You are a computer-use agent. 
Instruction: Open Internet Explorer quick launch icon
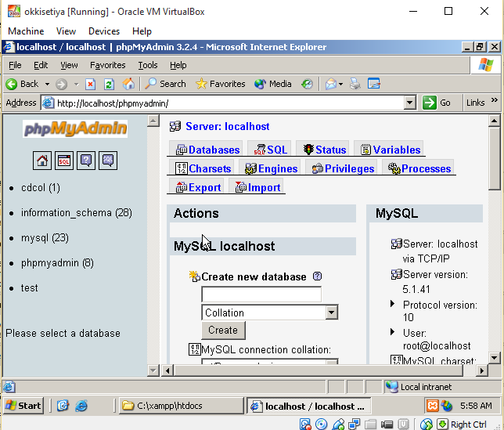[81, 406]
